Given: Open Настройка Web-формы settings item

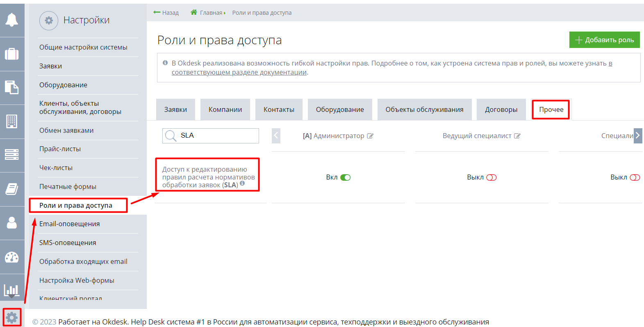Looking at the screenshot, I should (77, 280).
